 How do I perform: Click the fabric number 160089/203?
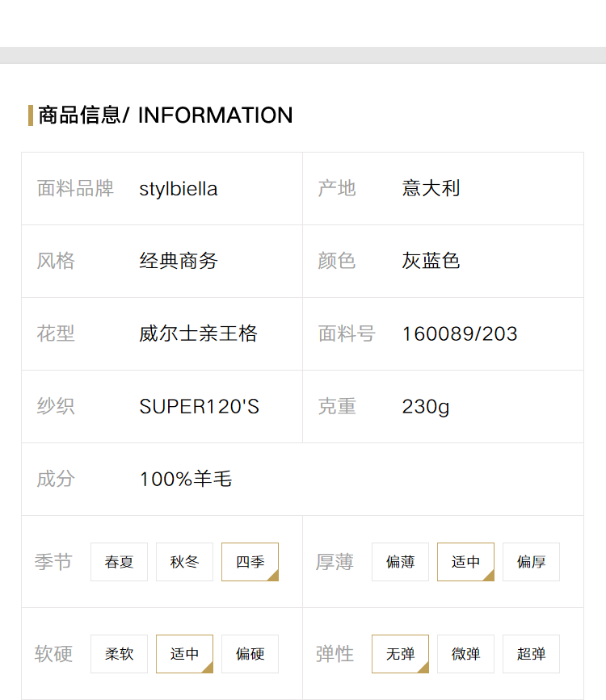(x=460, y=334)
